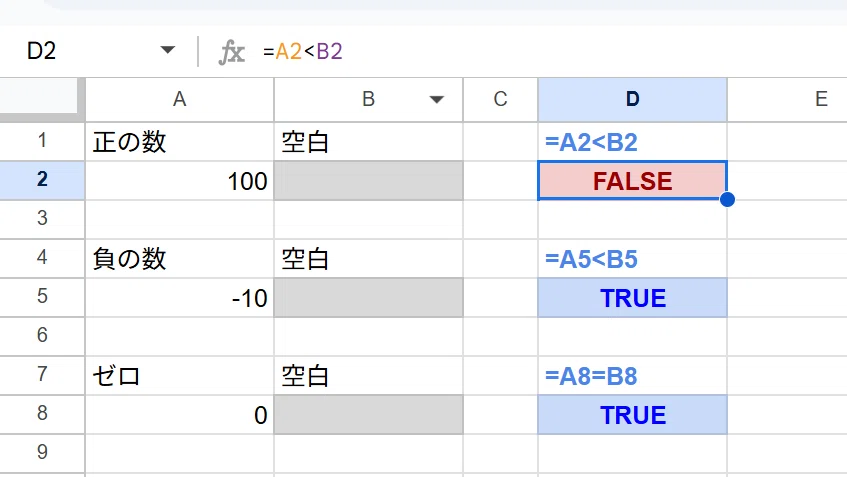This screenshot has height=477, width=847.
Task: Select column E header
Action: [x=821, y=99]
